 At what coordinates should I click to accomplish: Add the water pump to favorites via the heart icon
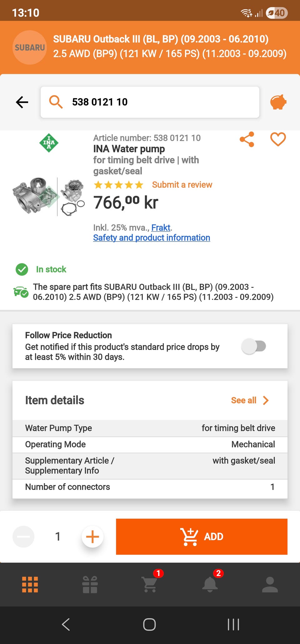278,139
